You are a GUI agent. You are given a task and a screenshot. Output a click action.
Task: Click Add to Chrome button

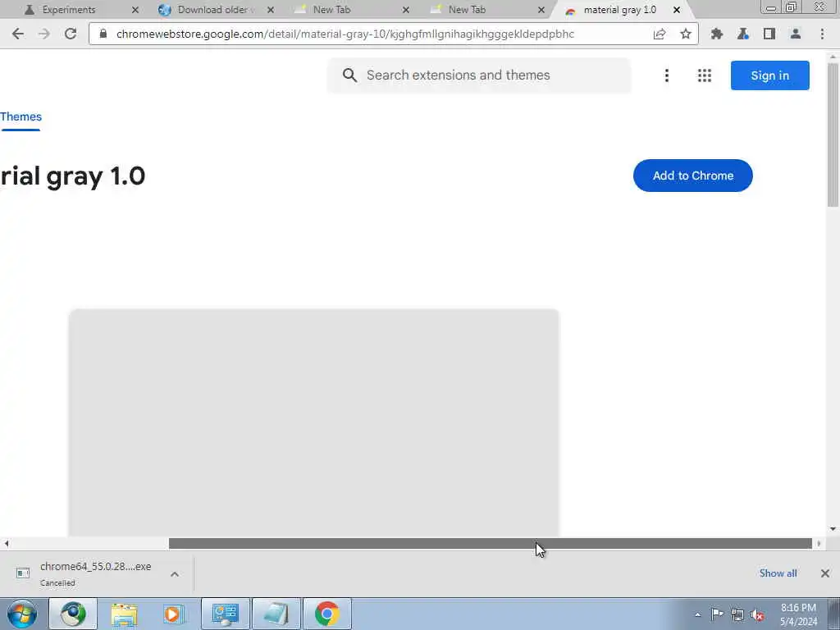point(692,176)
